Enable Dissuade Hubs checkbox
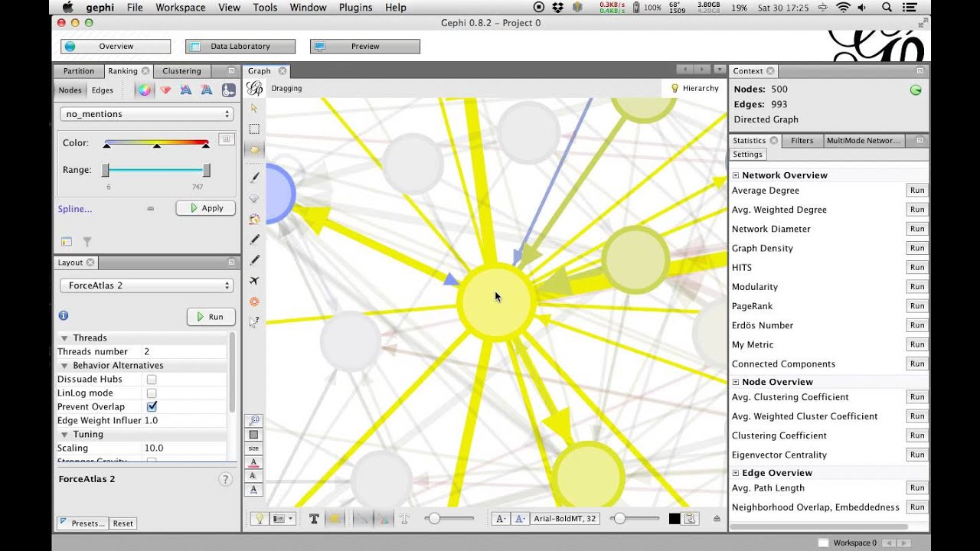Viewport: 980px width, 551px height. coord(152,380)
